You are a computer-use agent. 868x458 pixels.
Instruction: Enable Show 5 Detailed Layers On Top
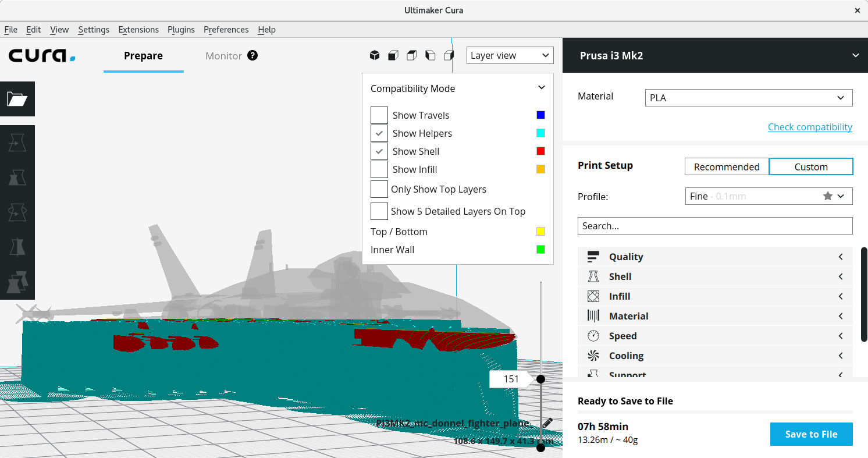[x=379, y=211]
